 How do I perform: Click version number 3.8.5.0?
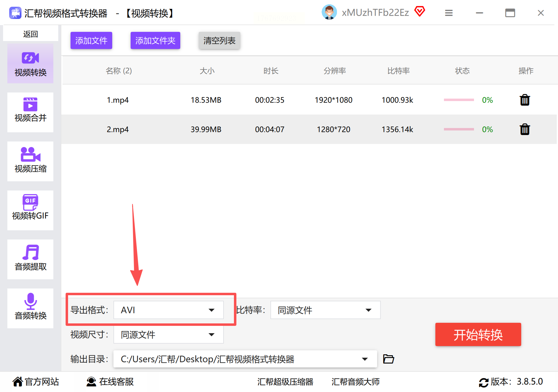[530, 382]
